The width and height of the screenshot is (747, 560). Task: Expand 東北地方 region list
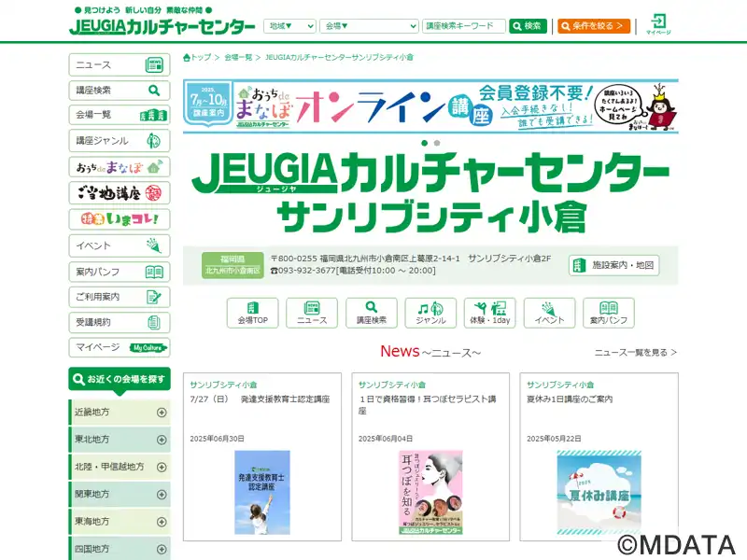click(x=120, y=440)
